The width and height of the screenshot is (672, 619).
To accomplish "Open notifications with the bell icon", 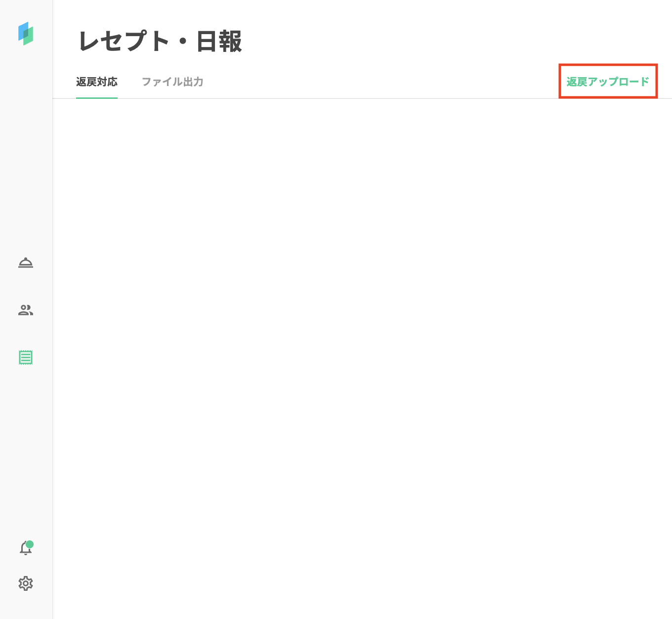I will pyautogui.click(x=25, y=549).
